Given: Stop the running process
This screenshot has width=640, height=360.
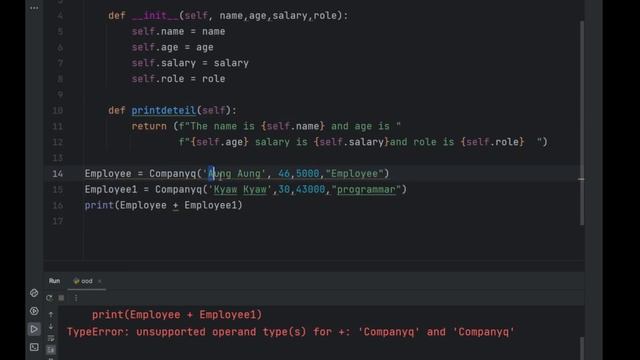Looking at the screenshot, I should point(61,298).
